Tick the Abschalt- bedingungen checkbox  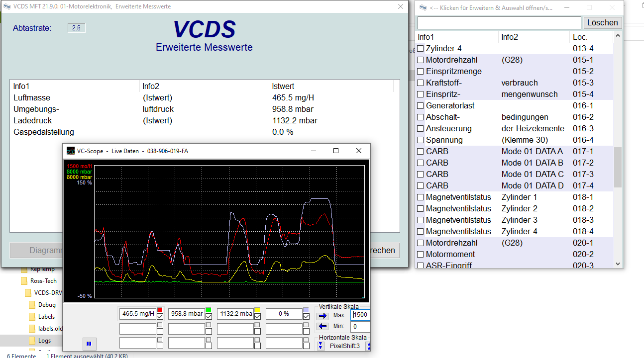tap(421, 117)
